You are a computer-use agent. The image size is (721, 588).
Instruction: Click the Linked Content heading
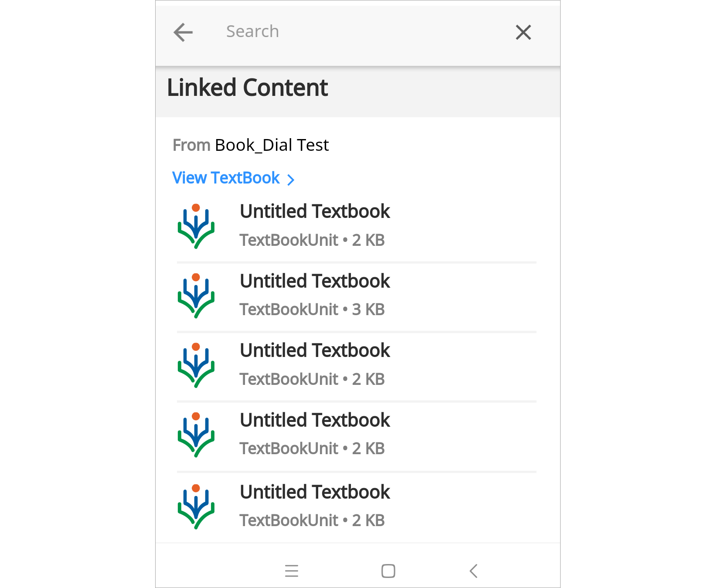pos(247,88)
